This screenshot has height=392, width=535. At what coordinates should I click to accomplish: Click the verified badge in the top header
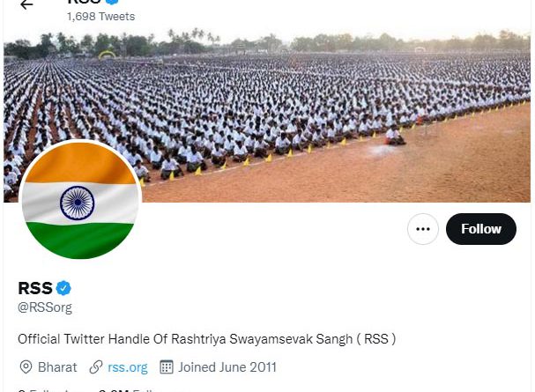click(112, 2)
